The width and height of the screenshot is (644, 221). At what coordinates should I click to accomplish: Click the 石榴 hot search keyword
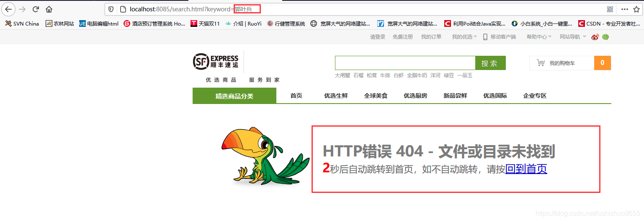[358, 75]
